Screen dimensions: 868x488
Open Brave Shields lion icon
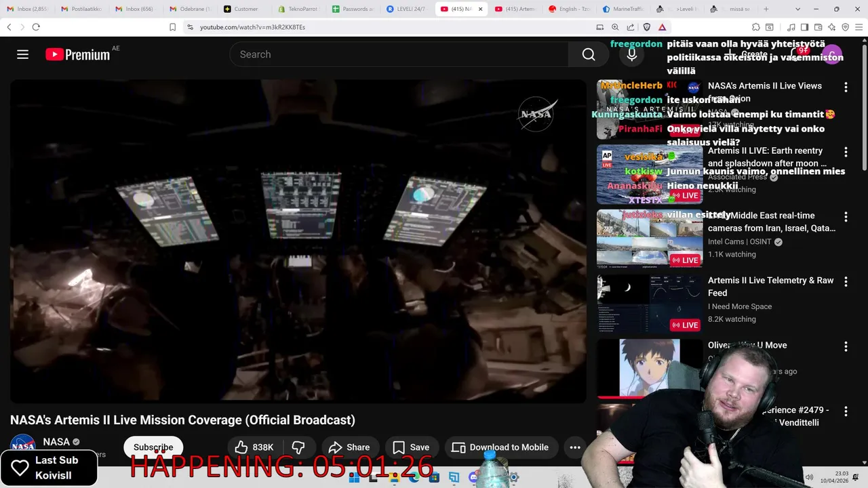click(646, 27)
